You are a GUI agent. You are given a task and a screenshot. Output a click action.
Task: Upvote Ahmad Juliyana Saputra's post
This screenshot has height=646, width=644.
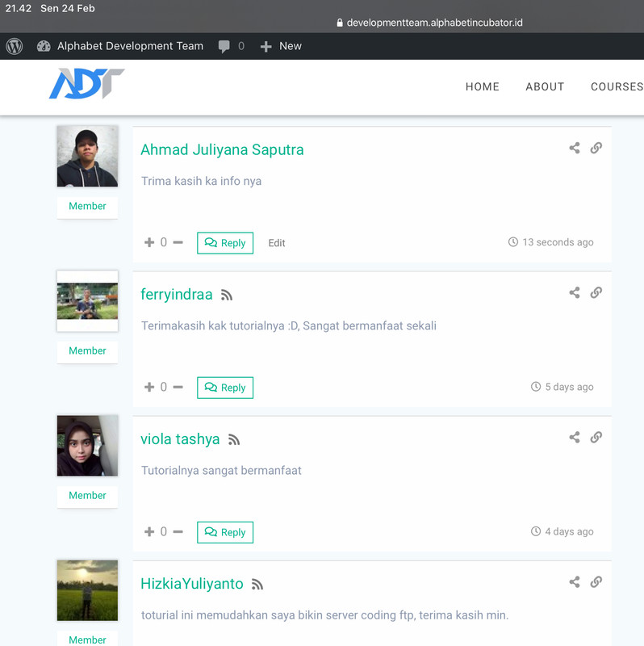pyautogui.click(x=149, y=242)
